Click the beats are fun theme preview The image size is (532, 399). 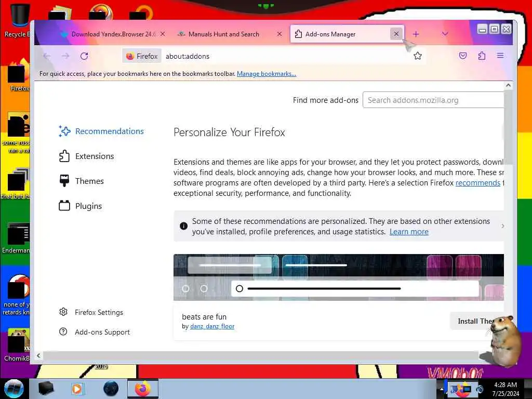339,277
